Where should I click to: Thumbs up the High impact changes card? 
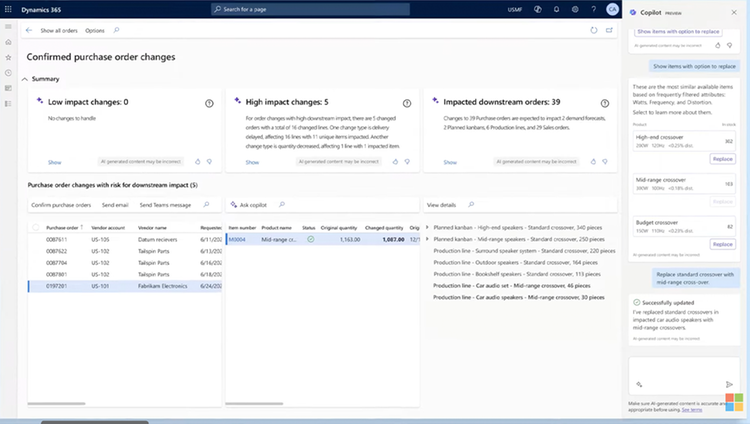[395, 162]
